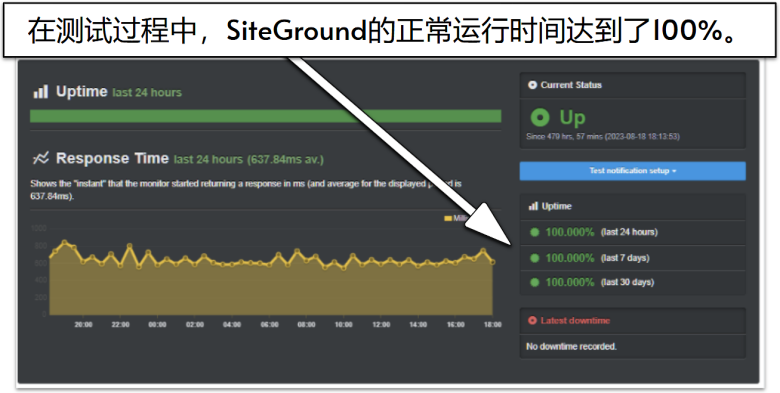This screenshot has width=780, height=393.
Task: Click green dot beside last 24 hours uptime
Action: [534, 232]
